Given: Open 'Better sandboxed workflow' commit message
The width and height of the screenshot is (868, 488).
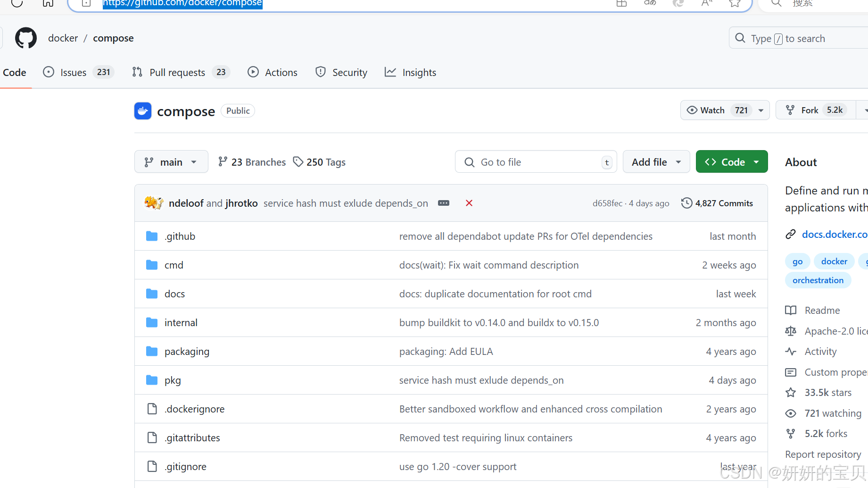Looking at the screenshot, I should coord(530,409).
